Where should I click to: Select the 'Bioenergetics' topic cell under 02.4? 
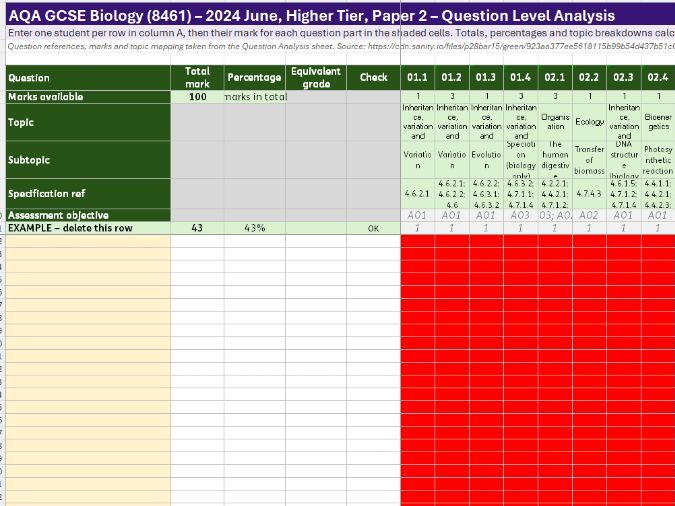[658, 122]
